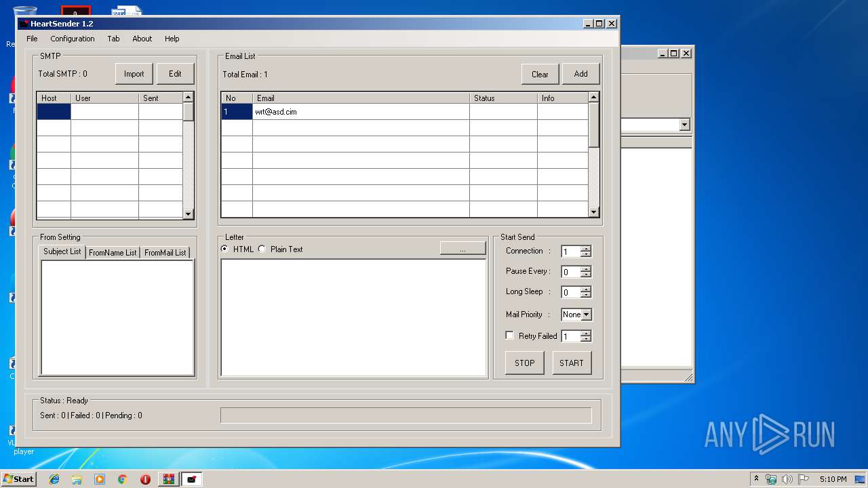Increase the Retry Failed count
The width and height of the screenshot is (868, 488).
pos(586,333)
